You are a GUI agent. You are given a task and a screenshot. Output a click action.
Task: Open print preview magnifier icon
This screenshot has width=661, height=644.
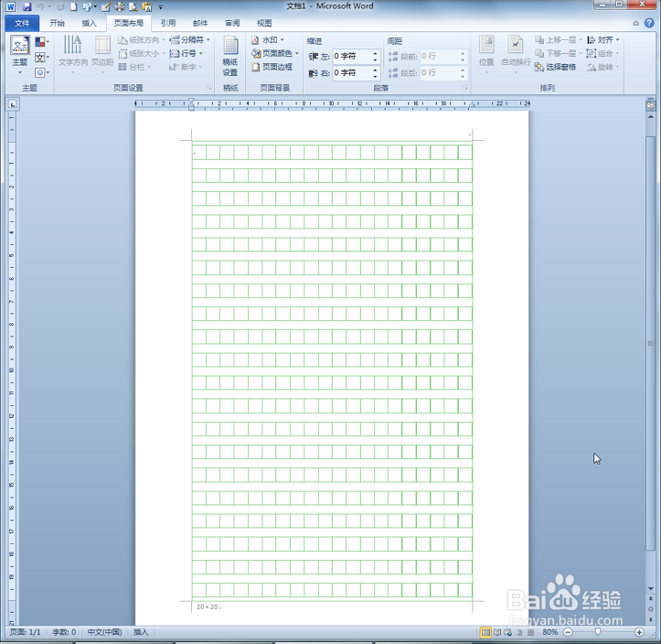pos(133,6)
